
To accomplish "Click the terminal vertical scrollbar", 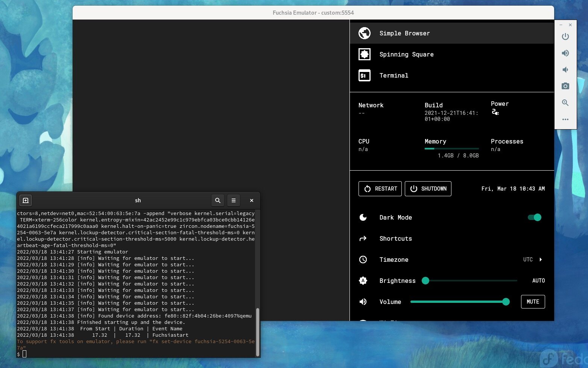I will (258, 331).
